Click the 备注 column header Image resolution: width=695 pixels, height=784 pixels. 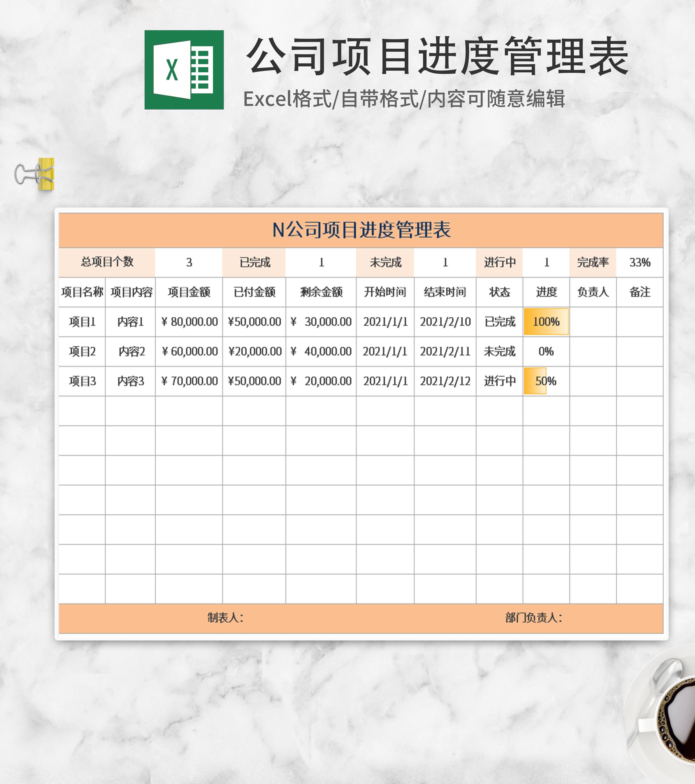click(x=639, y=292)
